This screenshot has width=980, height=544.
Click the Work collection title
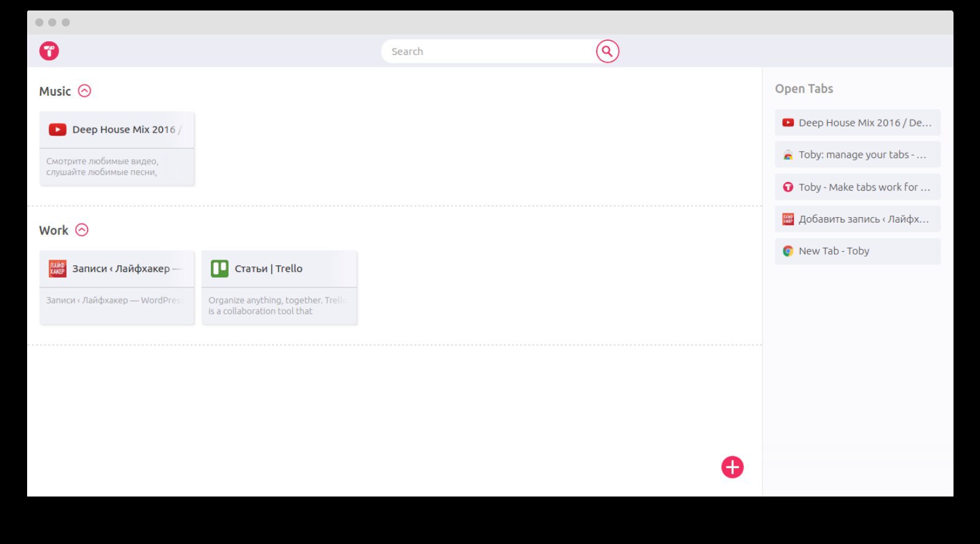54,230
